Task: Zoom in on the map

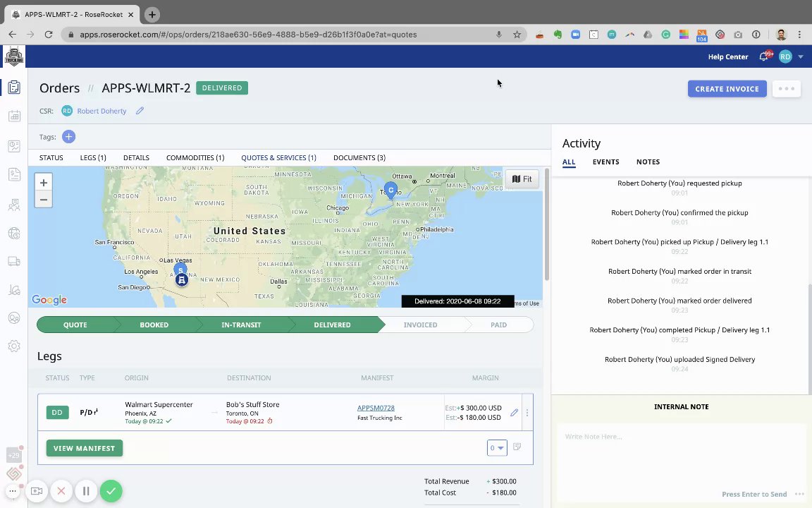Action: click(x=44, y=183)
